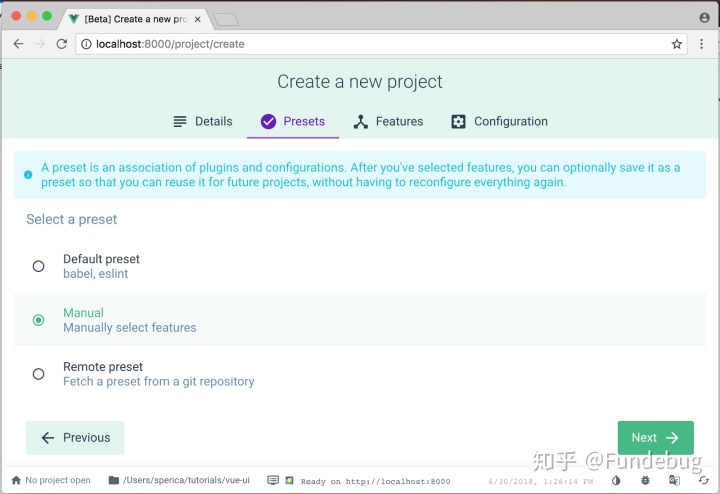The image size is (720, 494).
Task: Click the folder icon in status bar
Action: 114,480
